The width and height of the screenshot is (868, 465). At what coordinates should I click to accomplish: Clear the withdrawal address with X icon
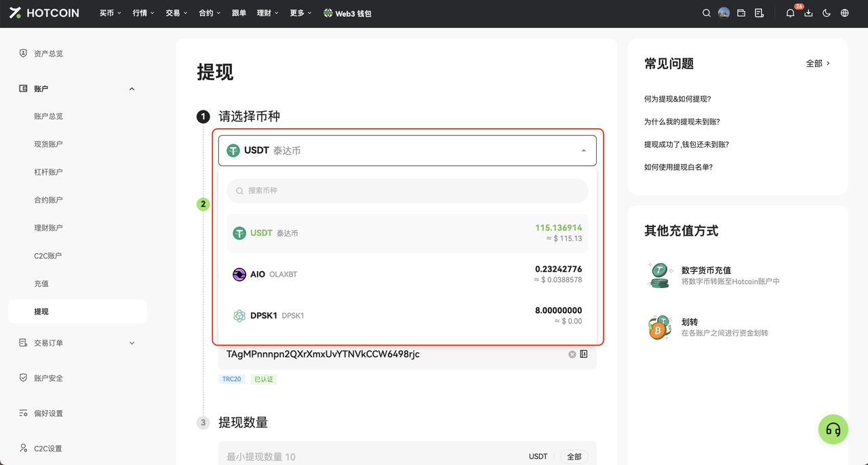pyautogui.click(x=572, y=355)
